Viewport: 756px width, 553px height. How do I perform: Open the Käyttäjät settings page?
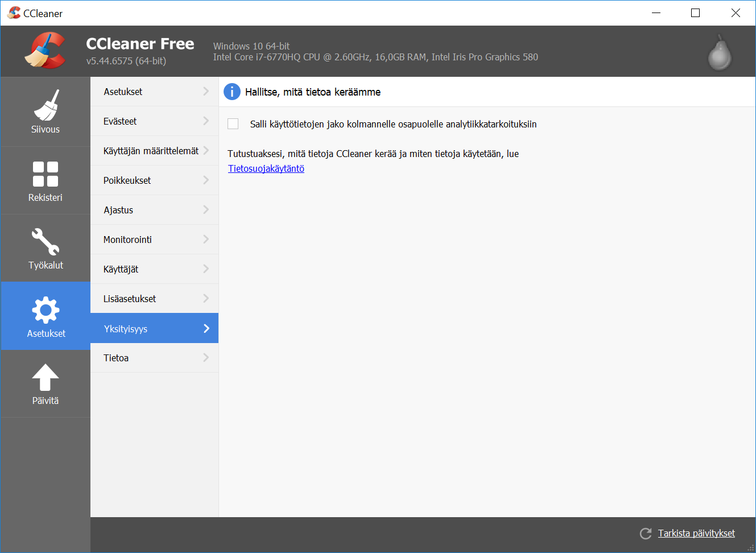tap(154, 269)
